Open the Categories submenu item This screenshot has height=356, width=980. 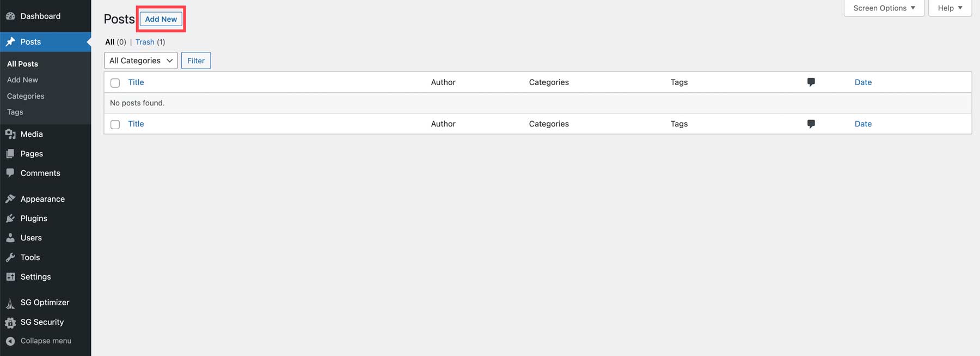[26, 96]
